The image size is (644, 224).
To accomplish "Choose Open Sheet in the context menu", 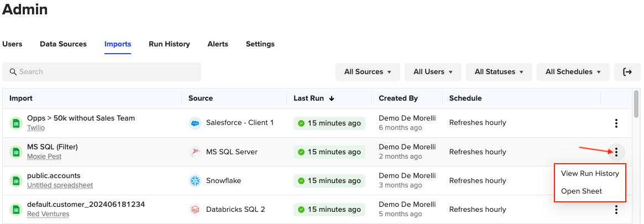I will pyautogui.click(x=582, y=191).
